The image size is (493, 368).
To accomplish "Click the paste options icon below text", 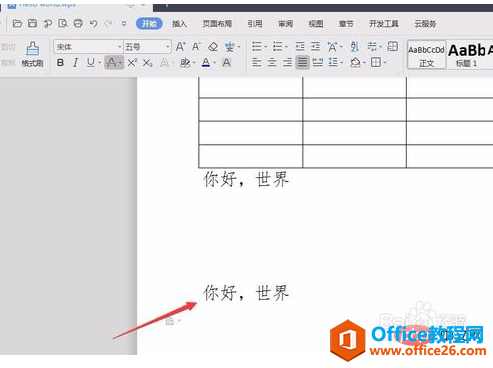I will click(x=170, y=321).
